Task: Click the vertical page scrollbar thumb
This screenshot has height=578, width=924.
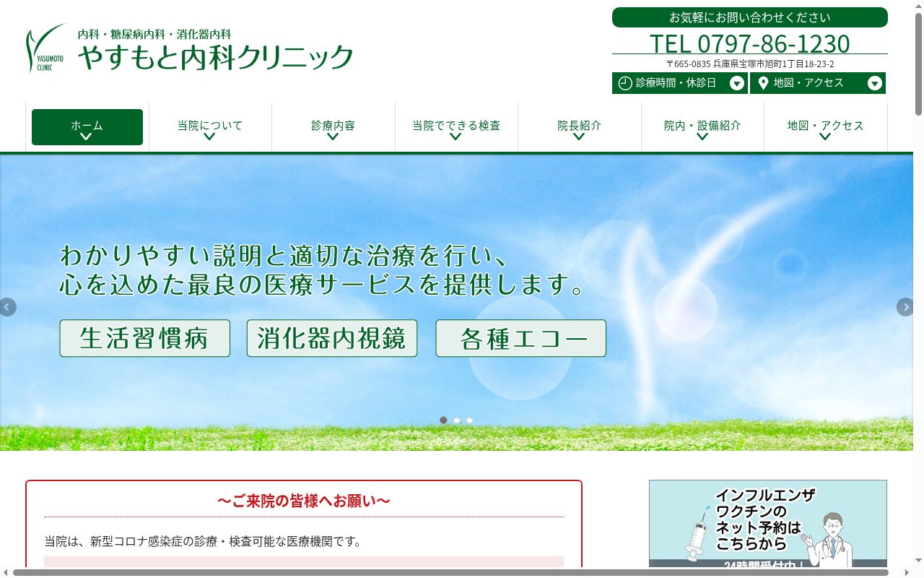Action: pos(918,64)
